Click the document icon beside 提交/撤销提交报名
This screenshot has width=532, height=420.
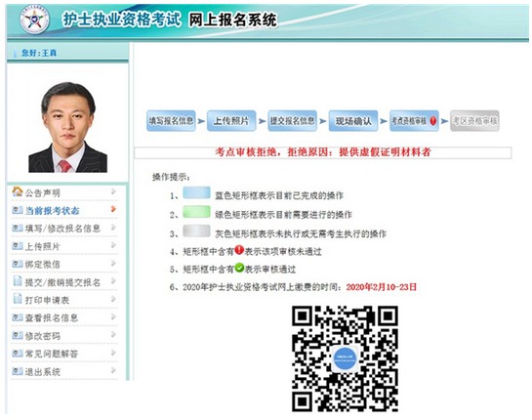coord(18,280)
